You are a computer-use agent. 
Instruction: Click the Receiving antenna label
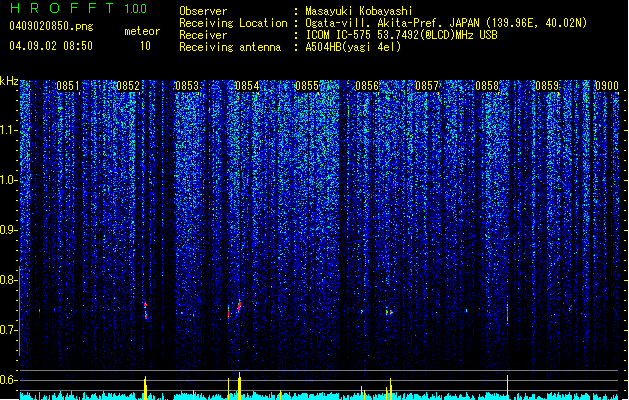pos(230,47)
